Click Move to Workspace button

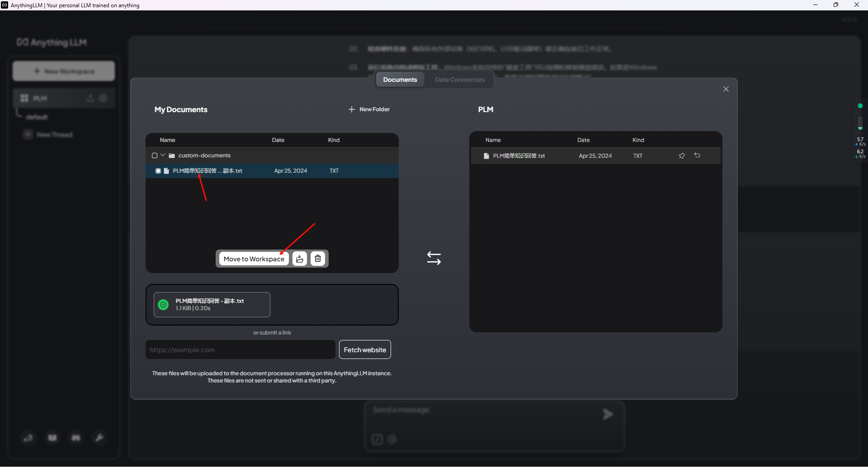click(x=254, y=259)
